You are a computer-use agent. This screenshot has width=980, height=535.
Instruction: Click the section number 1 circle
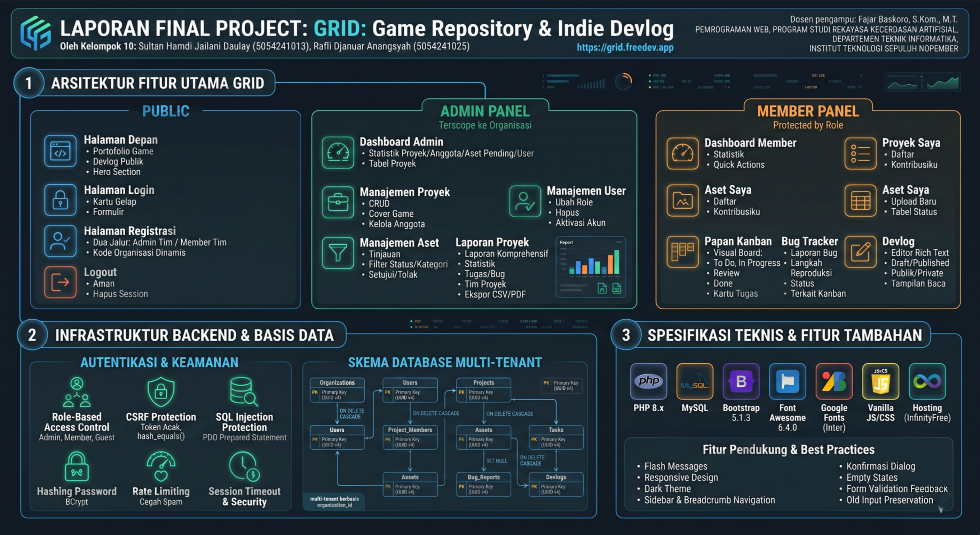29,83
